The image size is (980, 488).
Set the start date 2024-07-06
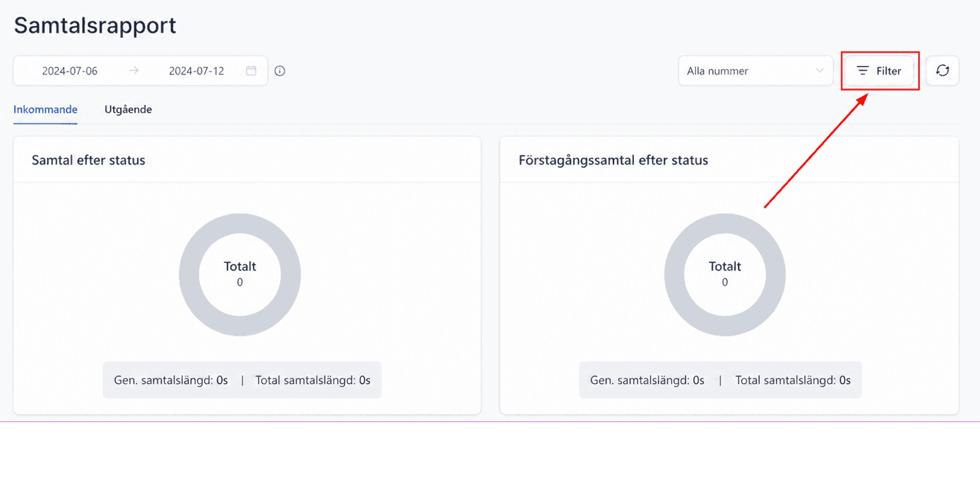pos(70,71)
